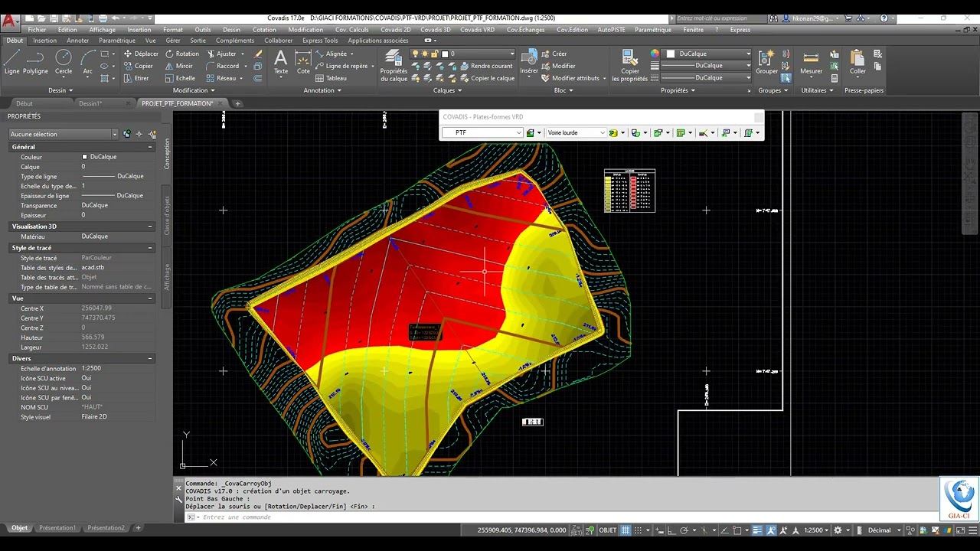Open the Cov. Calculs menu
Viewport: 980px width, 551px height.
[352, 30]
